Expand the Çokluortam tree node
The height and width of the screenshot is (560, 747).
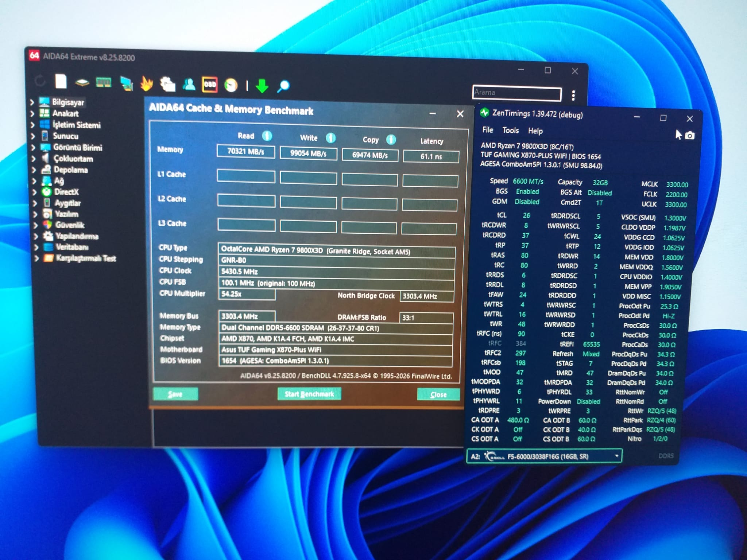pyautogui.click(x=34, y=159)
